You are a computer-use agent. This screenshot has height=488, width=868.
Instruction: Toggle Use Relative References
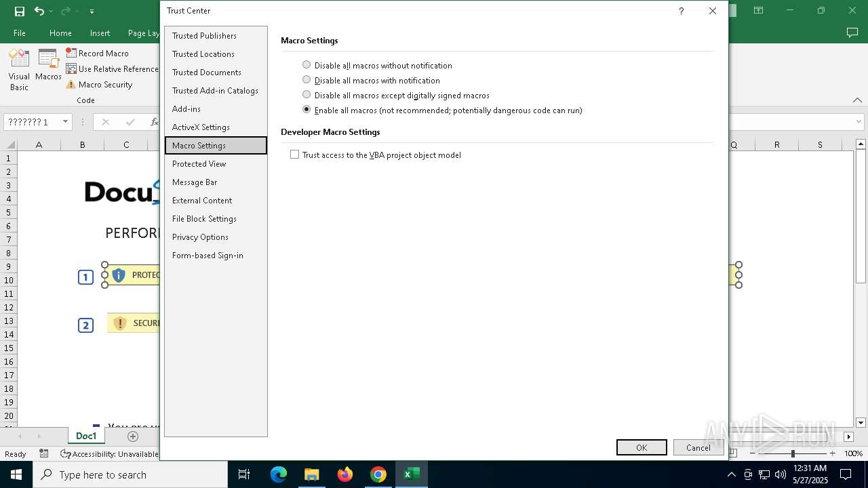(x=112, y=68)
